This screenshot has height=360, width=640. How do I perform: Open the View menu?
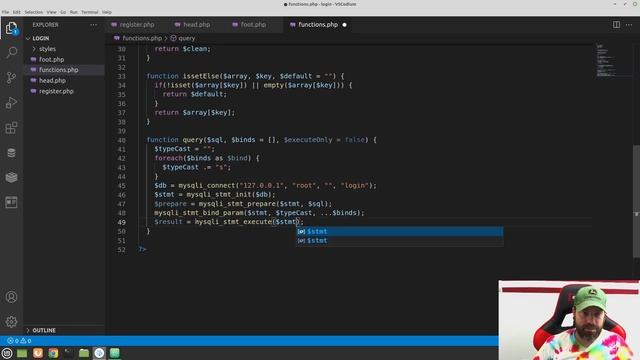pyautogui.click(x=51, y=12)
